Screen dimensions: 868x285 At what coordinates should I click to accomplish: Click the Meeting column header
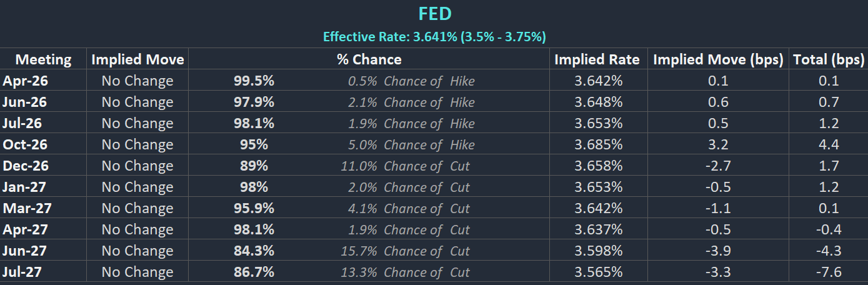pos(44,59)
